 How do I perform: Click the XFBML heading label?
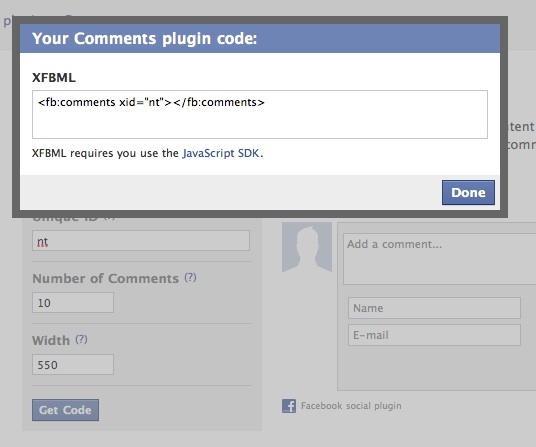click(54, 78)
